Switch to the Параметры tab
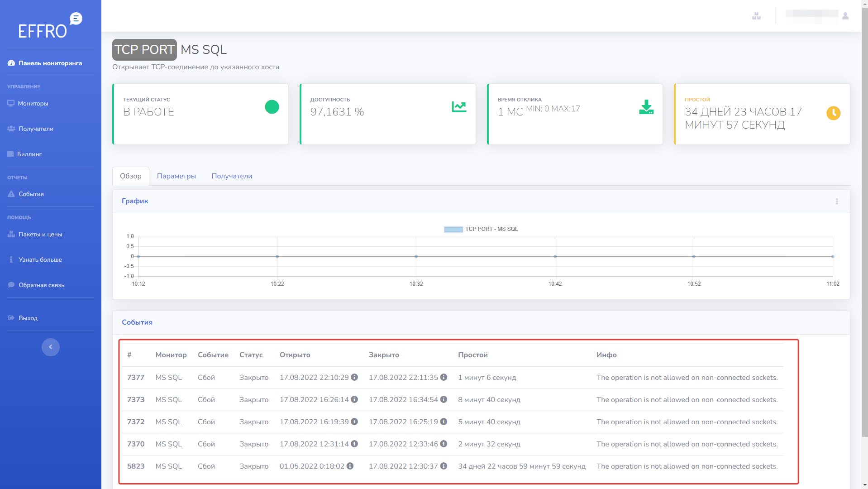The height and width of the screenshot is (489, 868). (x=176, y=176)
